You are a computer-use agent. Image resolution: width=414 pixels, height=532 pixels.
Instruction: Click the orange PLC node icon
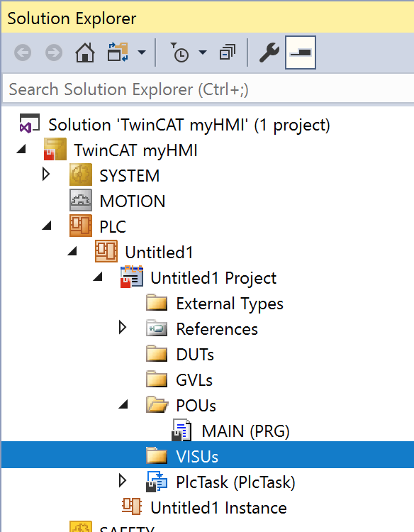click(x=81, y=226)
